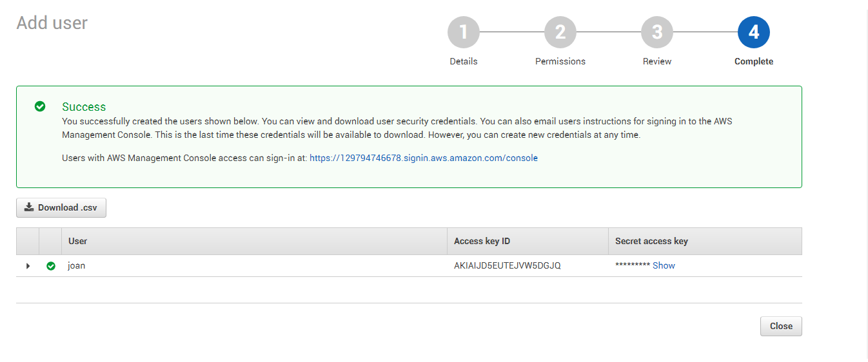868x362 pixels.
Task: Click the green Success checkmark icon
Action: click(40, 106)
